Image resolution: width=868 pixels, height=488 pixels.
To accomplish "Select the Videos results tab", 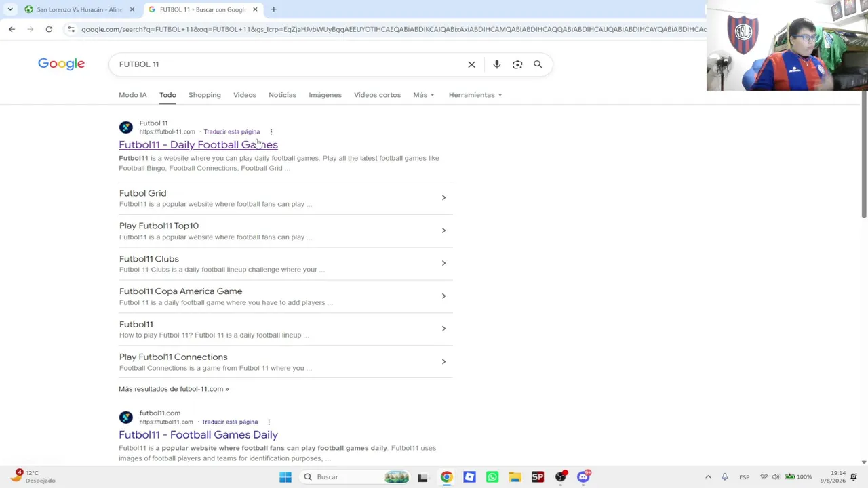I will point(245,95).
